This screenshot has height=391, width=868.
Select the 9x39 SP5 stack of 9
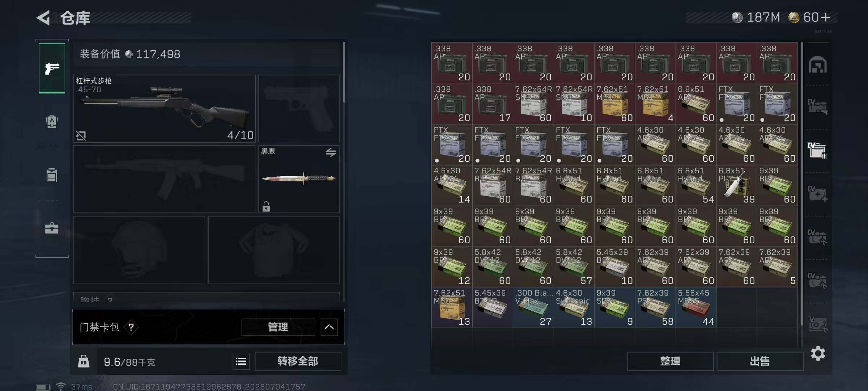614,307
